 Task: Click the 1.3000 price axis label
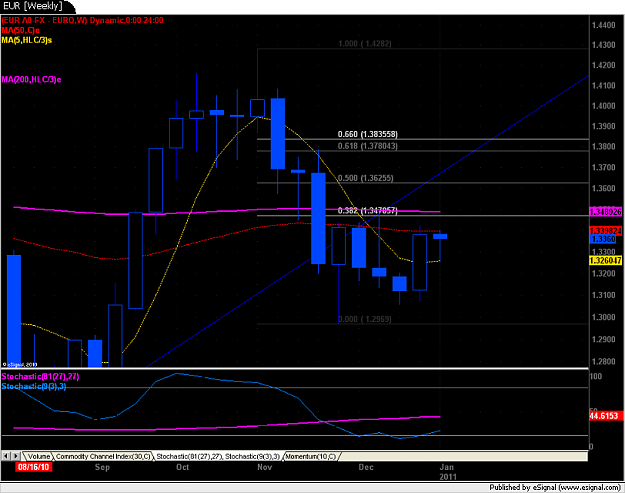pos(603,318)
